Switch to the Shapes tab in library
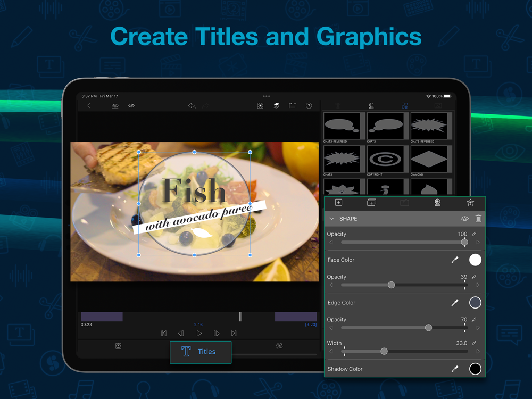Viewport: 532px width, 399px height. (x=404, y=105)
